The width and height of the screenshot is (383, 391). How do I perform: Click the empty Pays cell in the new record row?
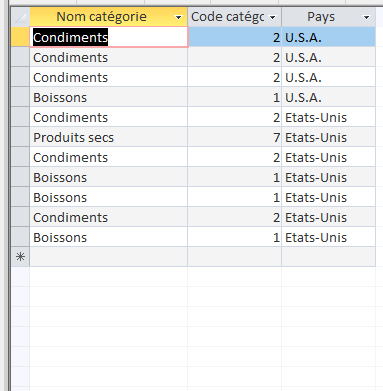click(329, 257)
